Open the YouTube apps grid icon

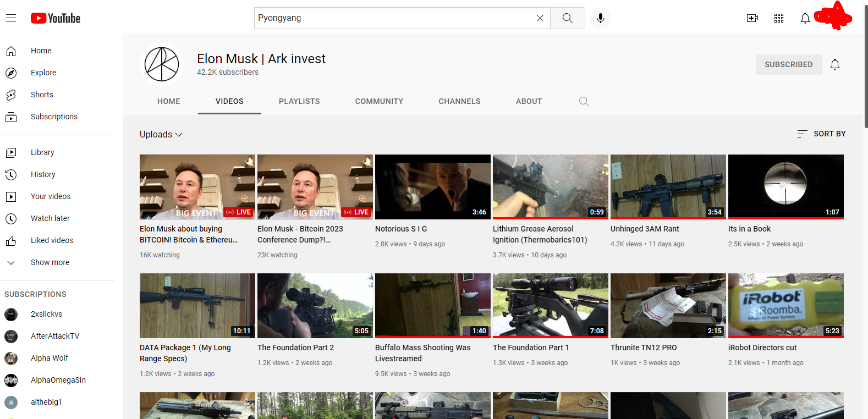point(779,18)
